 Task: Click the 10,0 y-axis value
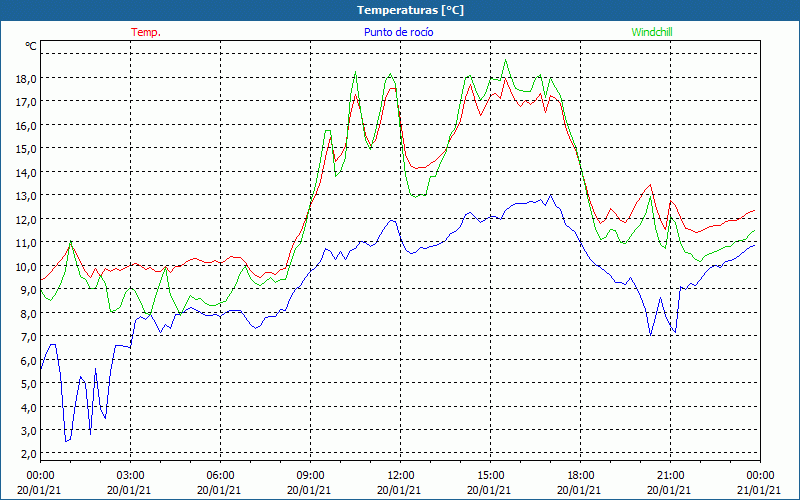(27, 266)
